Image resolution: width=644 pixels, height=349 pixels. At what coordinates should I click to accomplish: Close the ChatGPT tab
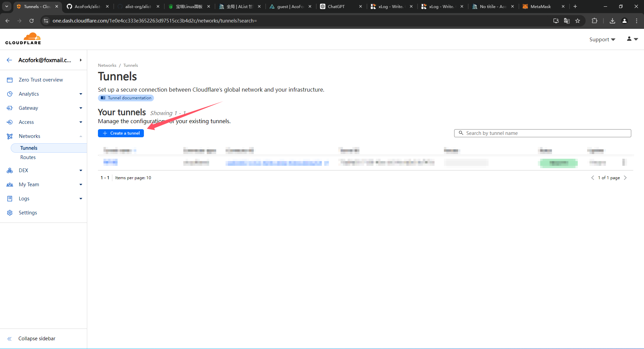(x=361, y=6)
